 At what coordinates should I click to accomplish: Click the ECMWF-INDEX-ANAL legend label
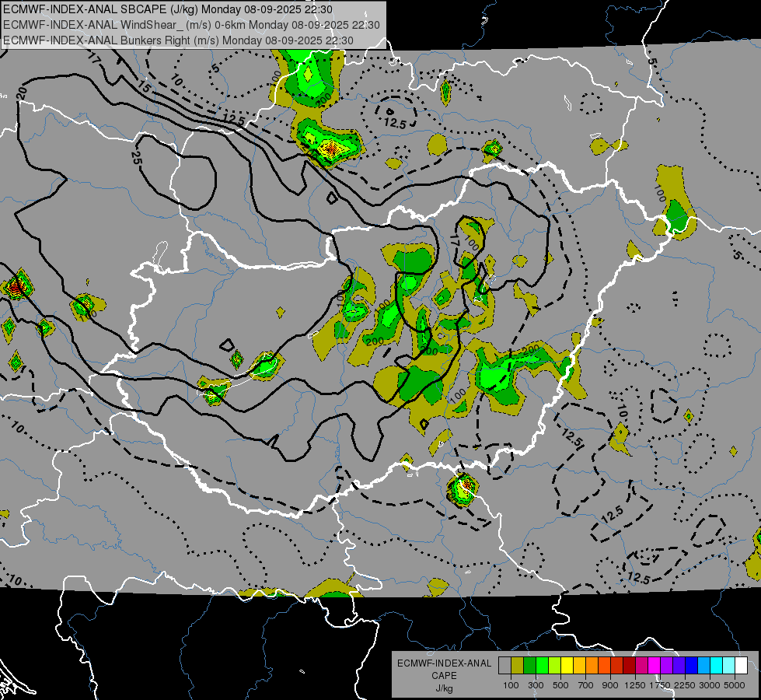coord(444,663)
